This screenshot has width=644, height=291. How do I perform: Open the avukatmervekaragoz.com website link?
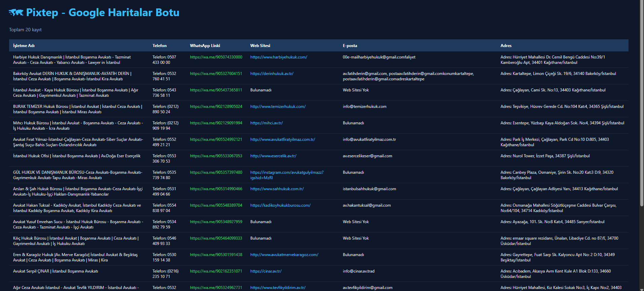(284, 255)
